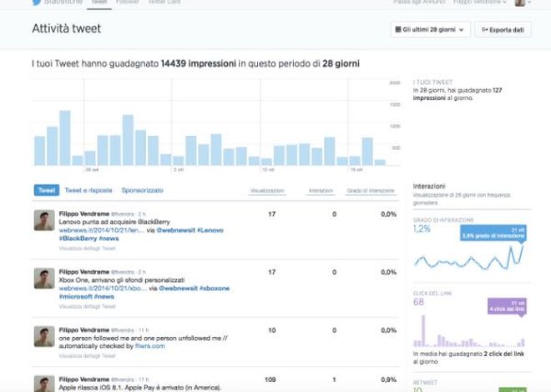Screen dimensions: 551x392
Task: Click the engagement rate line chart
Action: click(x=469, y=258)
